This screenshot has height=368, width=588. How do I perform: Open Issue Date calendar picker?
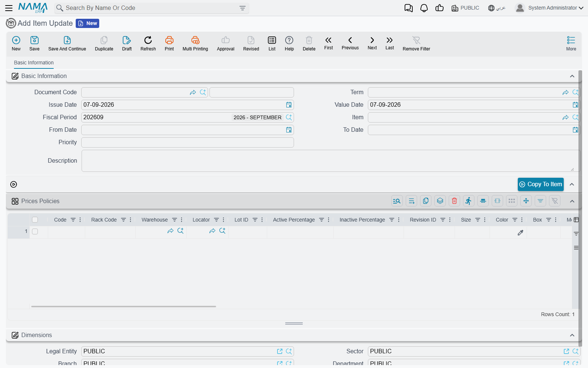tap(289, 105)
